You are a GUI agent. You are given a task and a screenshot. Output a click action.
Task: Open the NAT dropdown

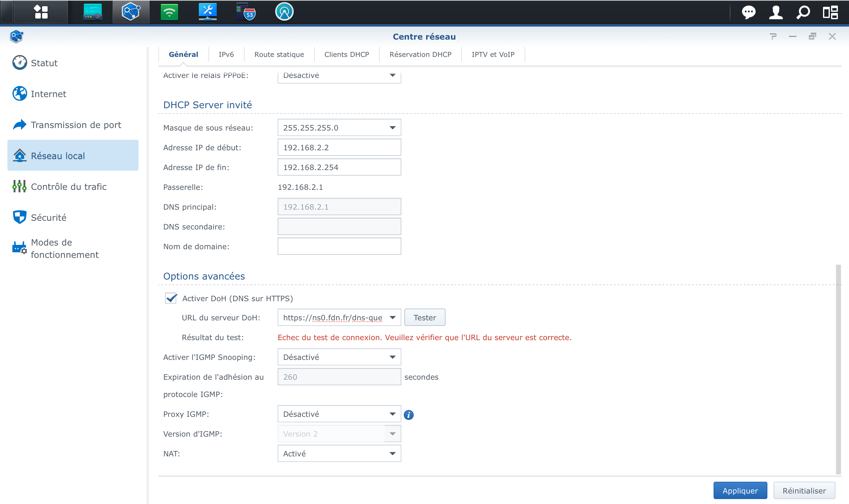coord(392,453)
